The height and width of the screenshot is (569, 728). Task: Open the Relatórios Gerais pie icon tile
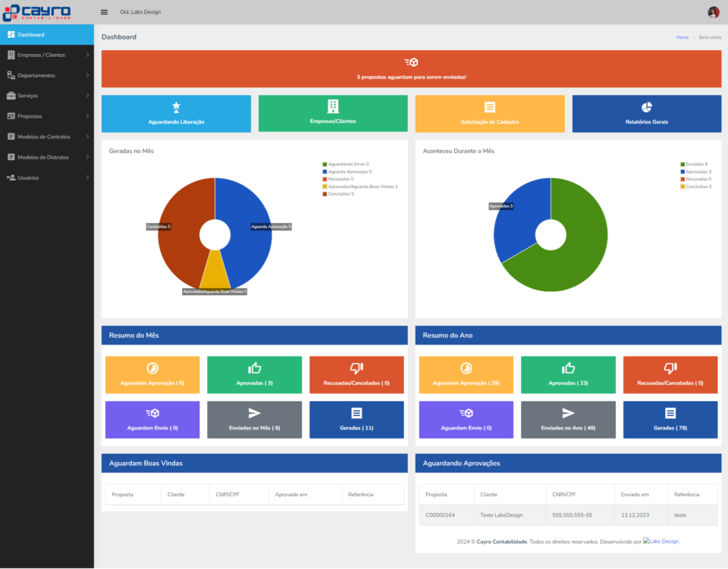click(646, 113)
